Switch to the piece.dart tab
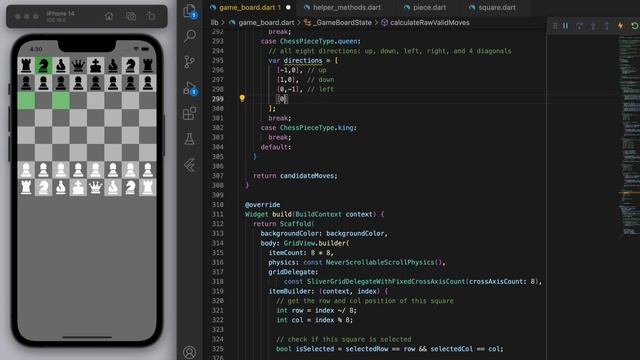The height and width of the screenshot is (360, 640). [429, 7]
